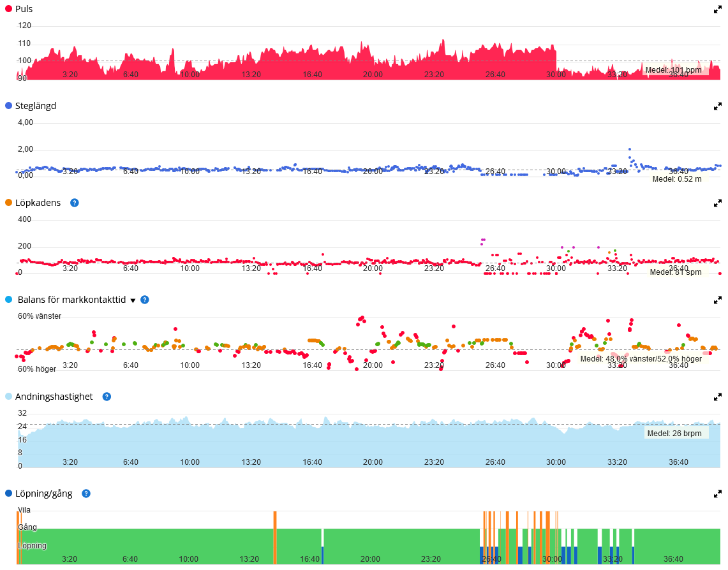Open the Balans för markkontakttid metric dropdown
728x570 pixels.
pos(133,300)
